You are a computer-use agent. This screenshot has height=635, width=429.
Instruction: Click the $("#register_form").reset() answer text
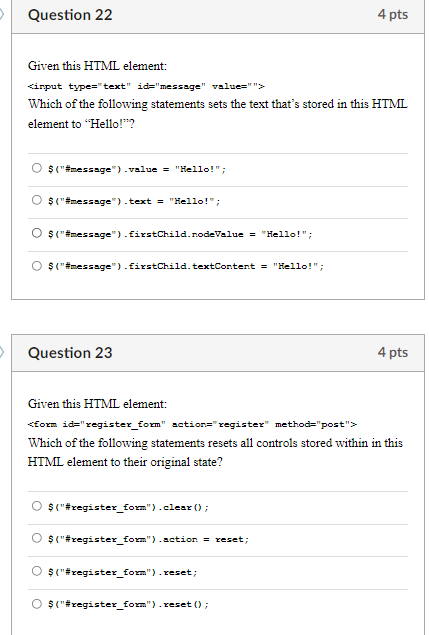(128, 605)
